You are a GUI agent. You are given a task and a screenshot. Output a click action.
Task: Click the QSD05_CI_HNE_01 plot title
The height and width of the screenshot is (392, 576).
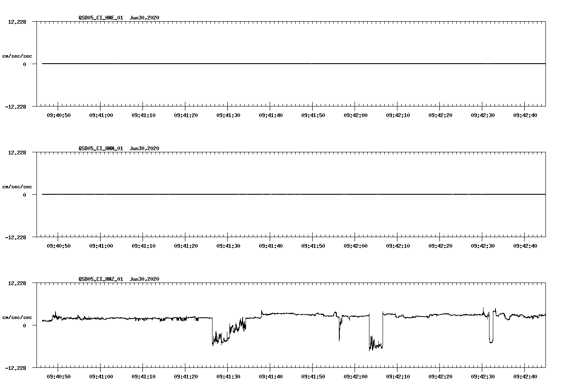pos(101,18)
